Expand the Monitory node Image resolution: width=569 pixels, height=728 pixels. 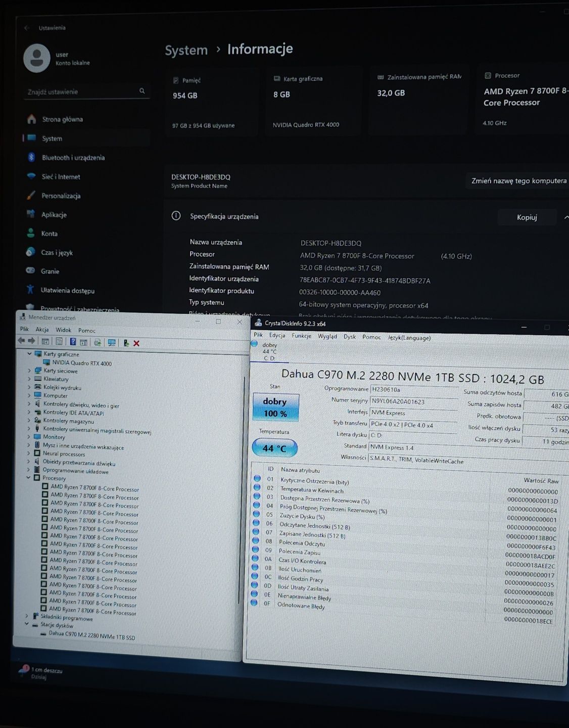[29, 437]
